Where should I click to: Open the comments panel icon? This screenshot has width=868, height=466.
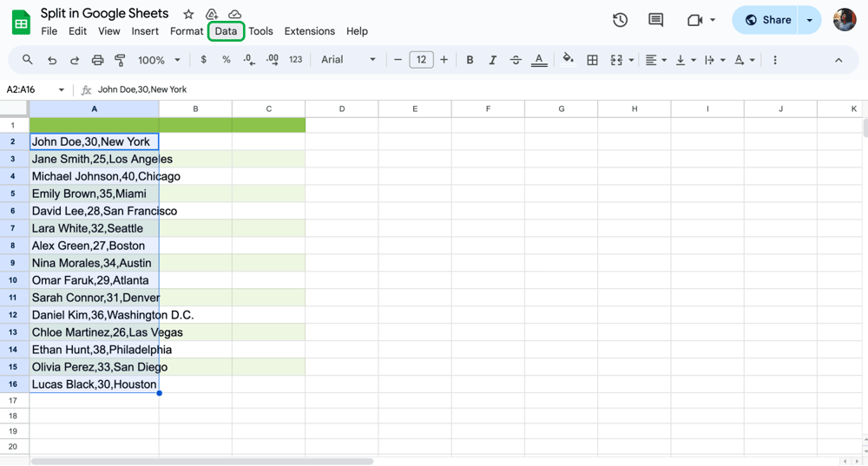(655, 20)
